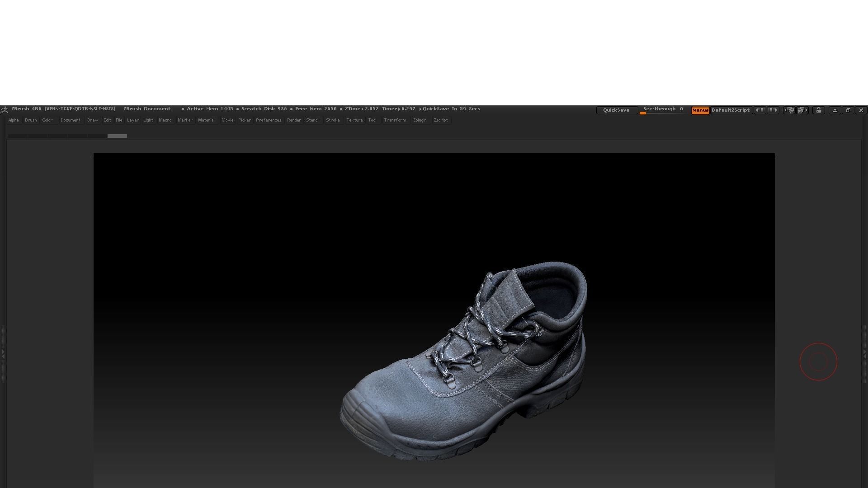Click the 'Free Mem 2650' status text
868x488 pixels.
click(x=316, y=109)
